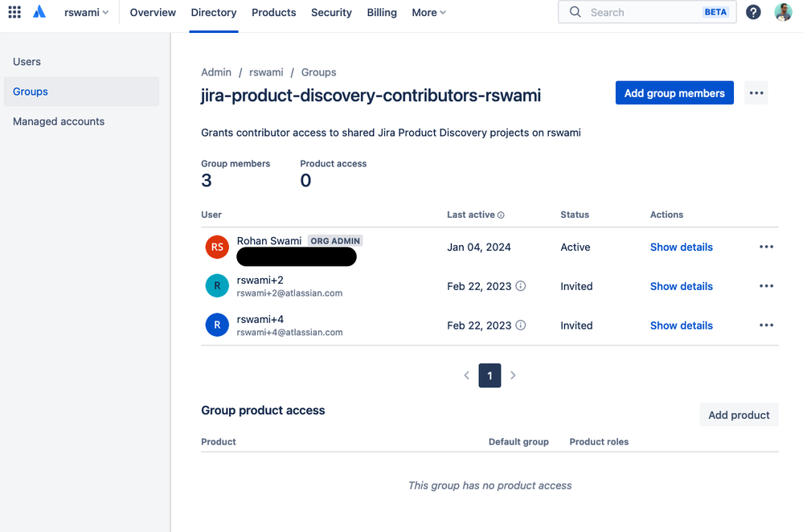Screen dimensions: 803x532
Task: Click the Add product button
Action: tap(739, 415)
